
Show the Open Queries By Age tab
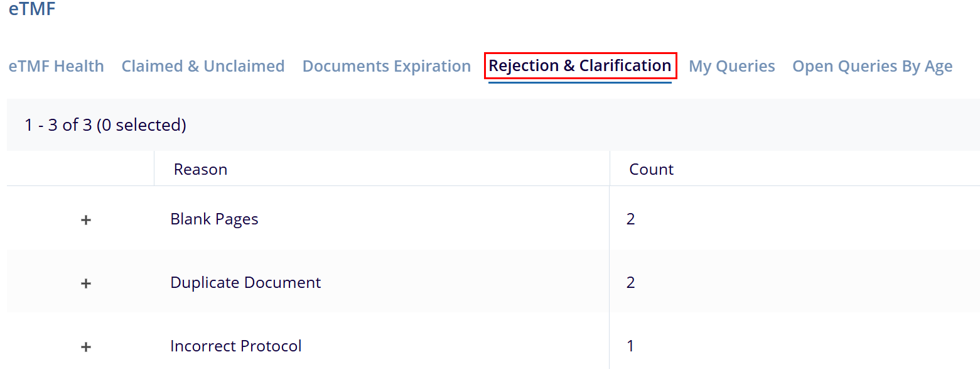872,66
